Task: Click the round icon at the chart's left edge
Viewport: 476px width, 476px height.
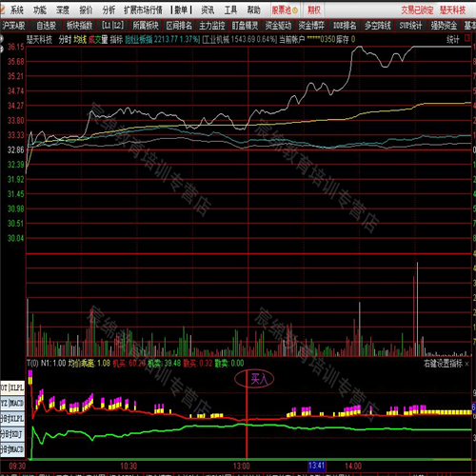Action: coord(1,39)
